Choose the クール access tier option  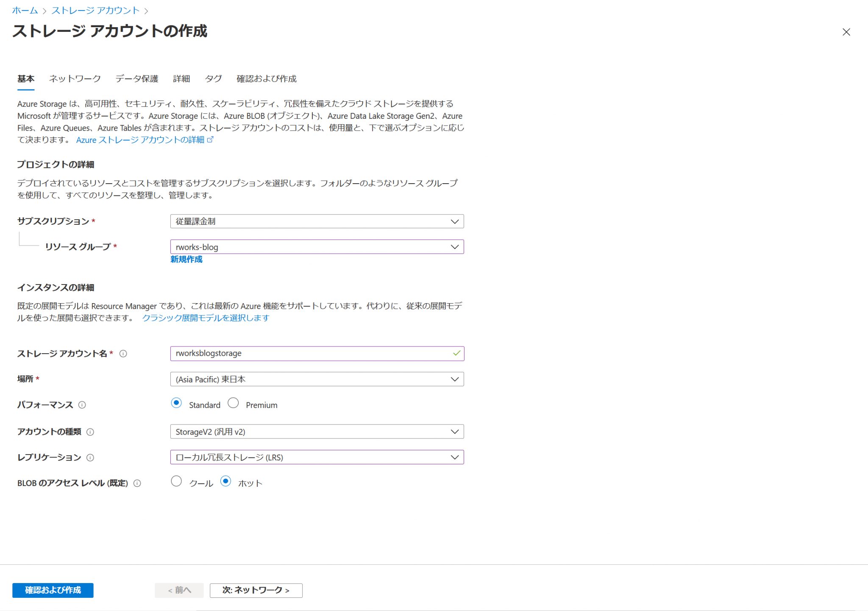pos(176,481)
